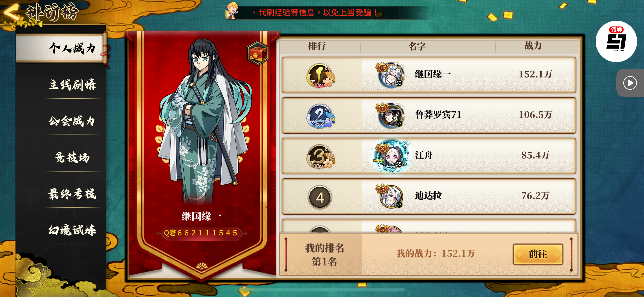This screenshot has height=297, width=644.
Task: Open the avatar of player 继国缘一
Action: tap(391, 75)
